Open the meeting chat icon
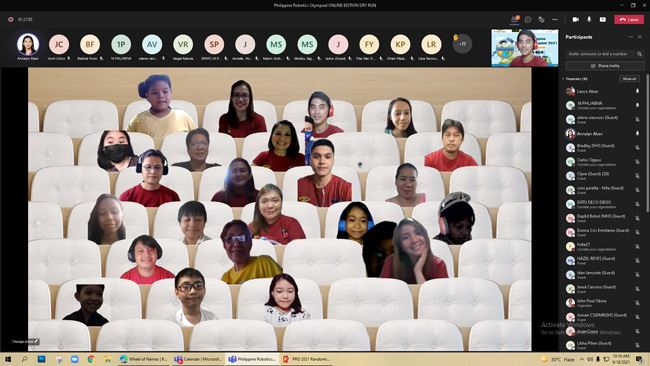 tap(528, 19)
